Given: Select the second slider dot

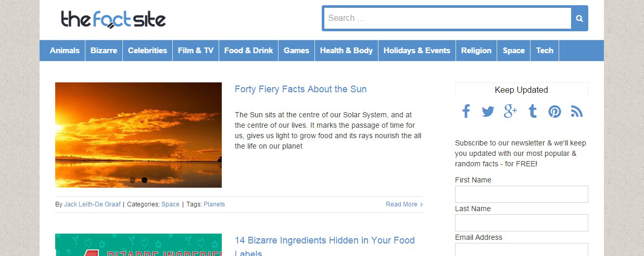Looking at the screenshot, I should tap(144, 180).
